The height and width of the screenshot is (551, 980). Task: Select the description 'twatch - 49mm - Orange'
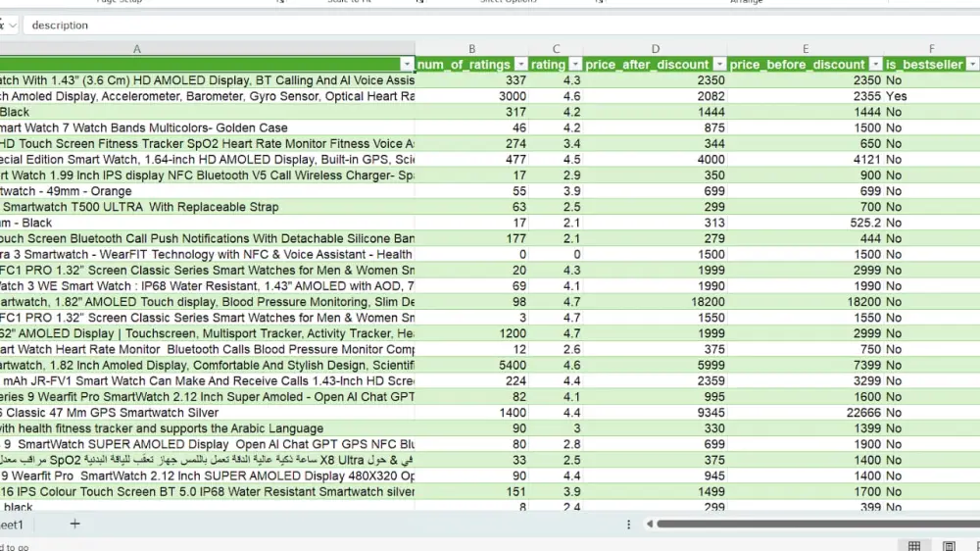point(207,191)
